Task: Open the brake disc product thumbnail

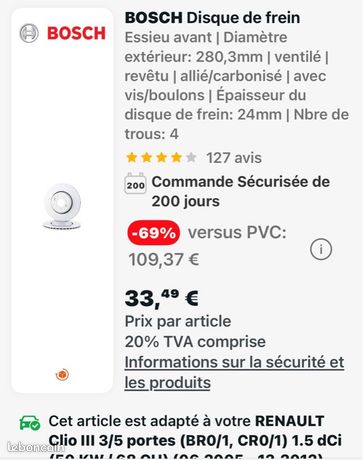Action: point(62,206)
